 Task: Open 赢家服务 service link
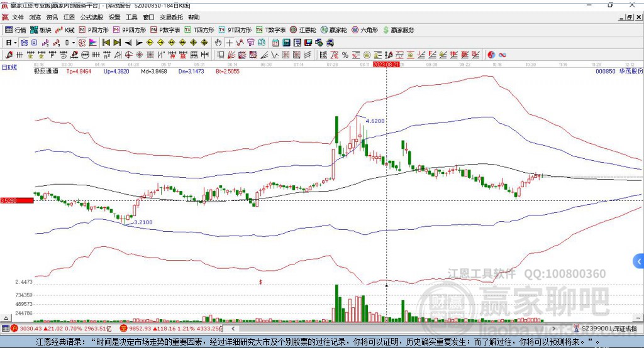pos(398,30)
